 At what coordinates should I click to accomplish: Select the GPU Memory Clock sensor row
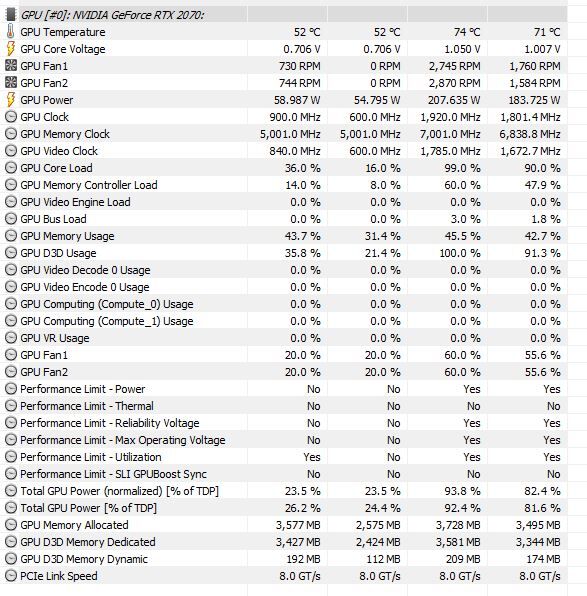tap(284, 134)
